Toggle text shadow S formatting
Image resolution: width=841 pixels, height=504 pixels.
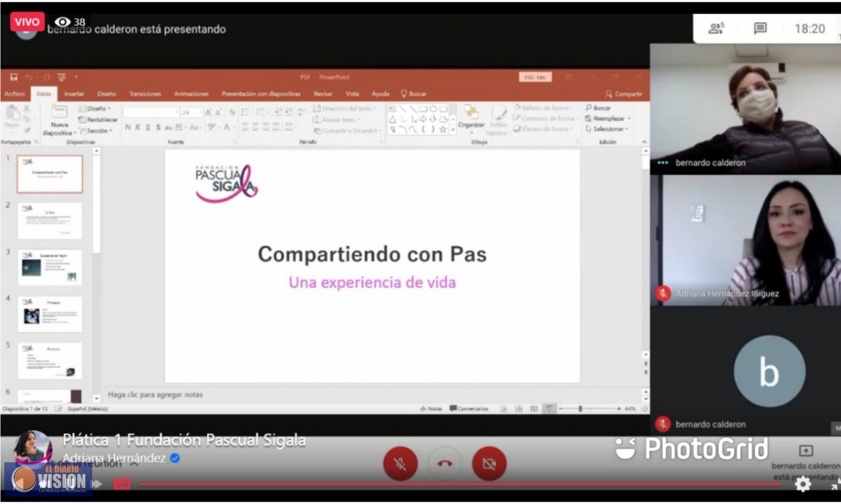[x=158, y=127]
